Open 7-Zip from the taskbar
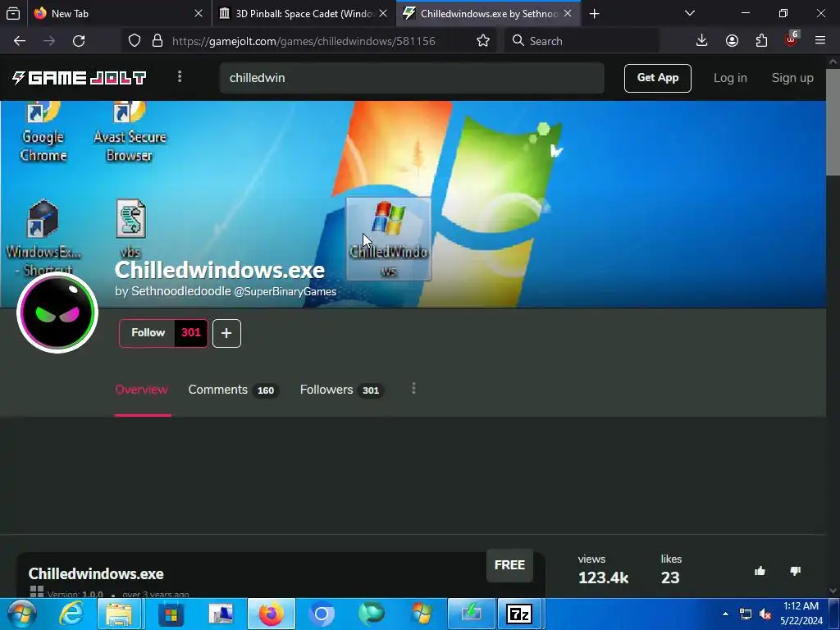The height and width of the screenshot is (630, 840). 519,614
